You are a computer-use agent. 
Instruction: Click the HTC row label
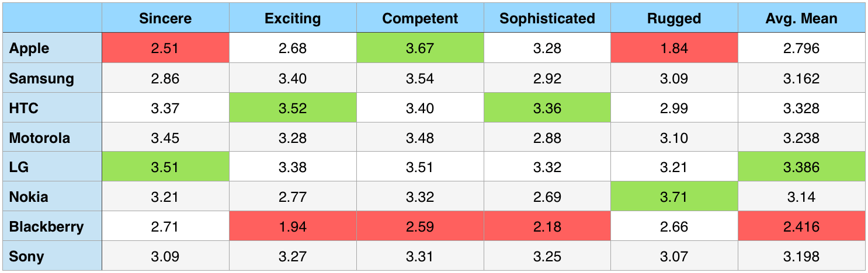point(24,108)
